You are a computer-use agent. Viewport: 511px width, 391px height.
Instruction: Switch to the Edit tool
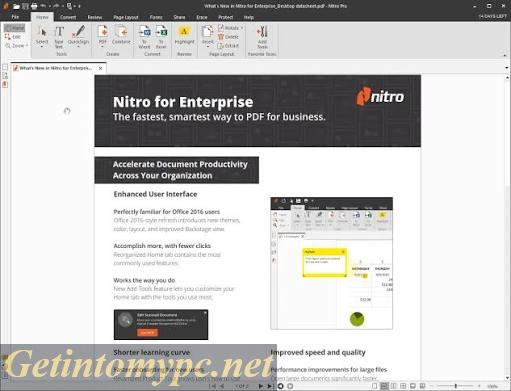[x=13, y=37]
